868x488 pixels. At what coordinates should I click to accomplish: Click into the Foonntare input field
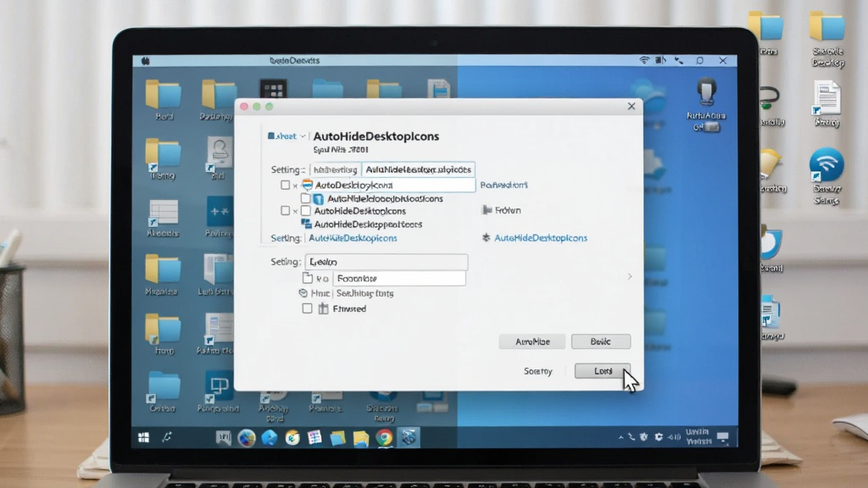pyautogui.click(x=399, y=278)
